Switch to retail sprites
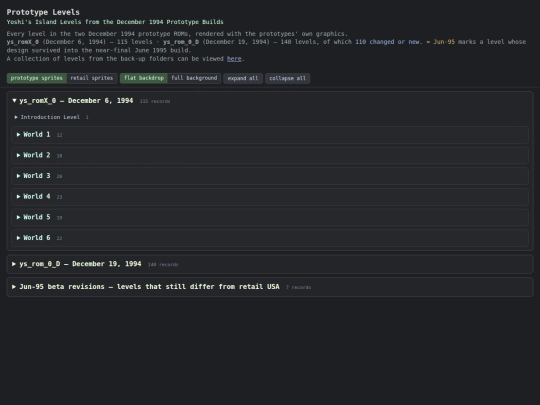Screen dimensions: 540x405 pos(92,78)
